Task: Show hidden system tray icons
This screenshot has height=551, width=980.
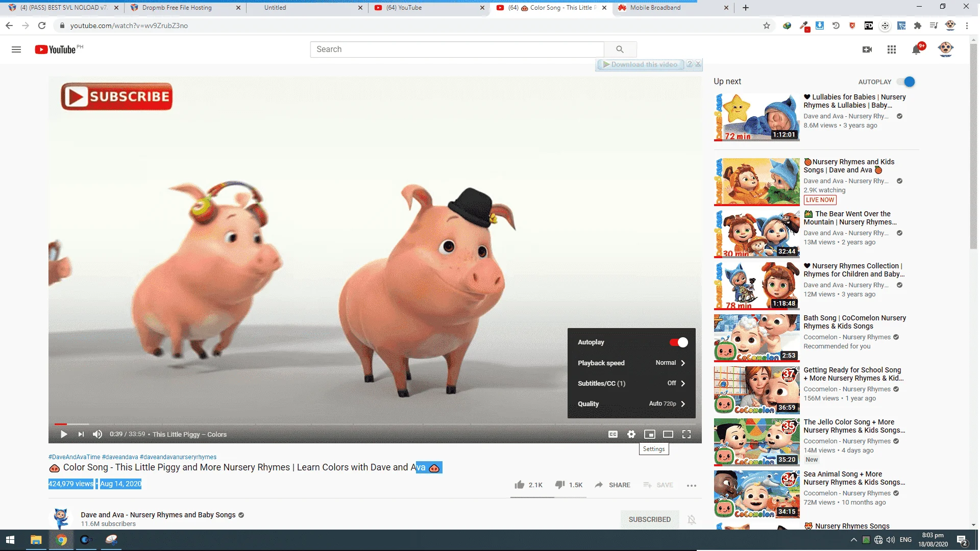Action: pyautogui.click(x=853, y=540)
